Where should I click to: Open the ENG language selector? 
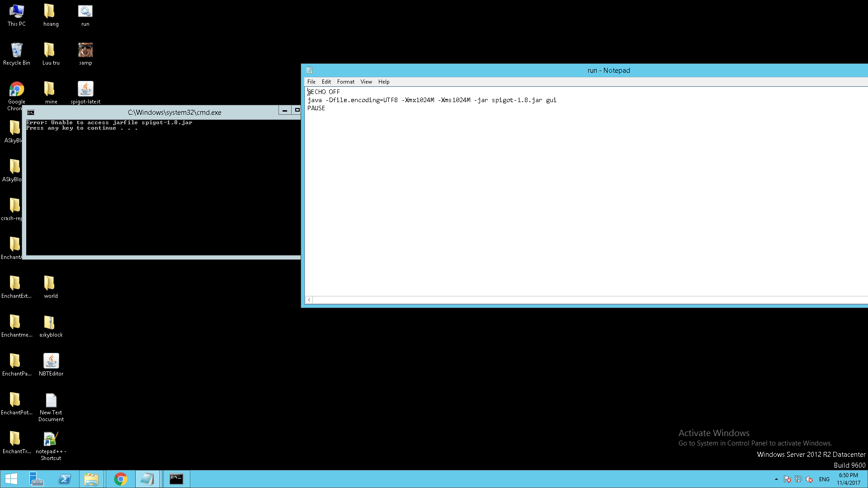tap(824, 479)
